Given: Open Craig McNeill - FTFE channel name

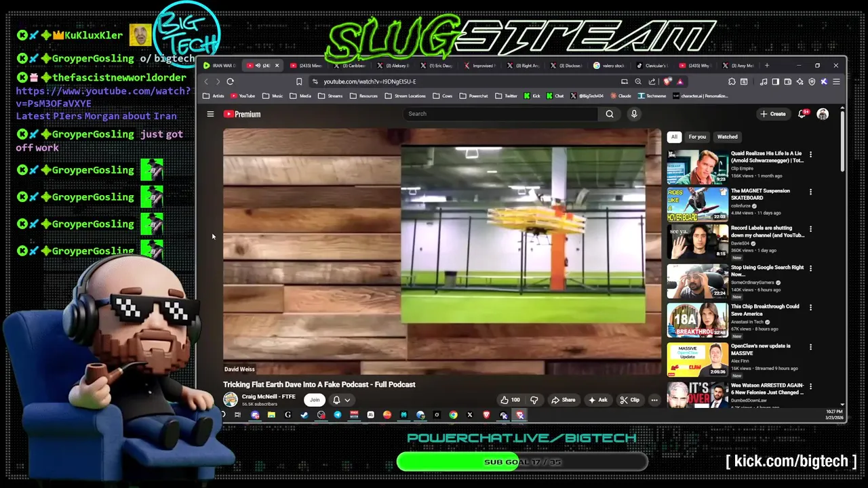Looking at the screenshot, I should [269, 396].
